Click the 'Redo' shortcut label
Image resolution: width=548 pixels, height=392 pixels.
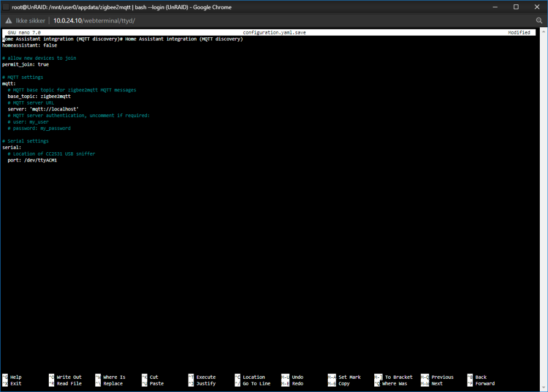click(x=298, y=383)
